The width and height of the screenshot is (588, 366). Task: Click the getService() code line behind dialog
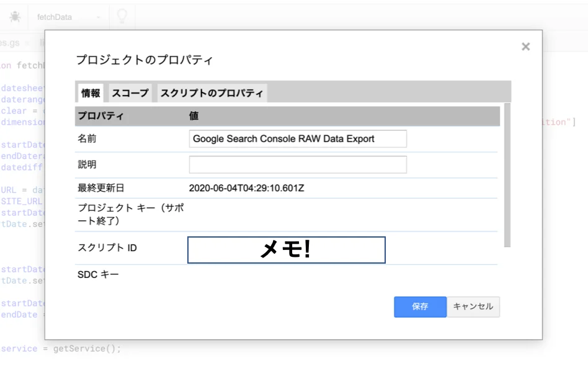(x=61, y=349)
